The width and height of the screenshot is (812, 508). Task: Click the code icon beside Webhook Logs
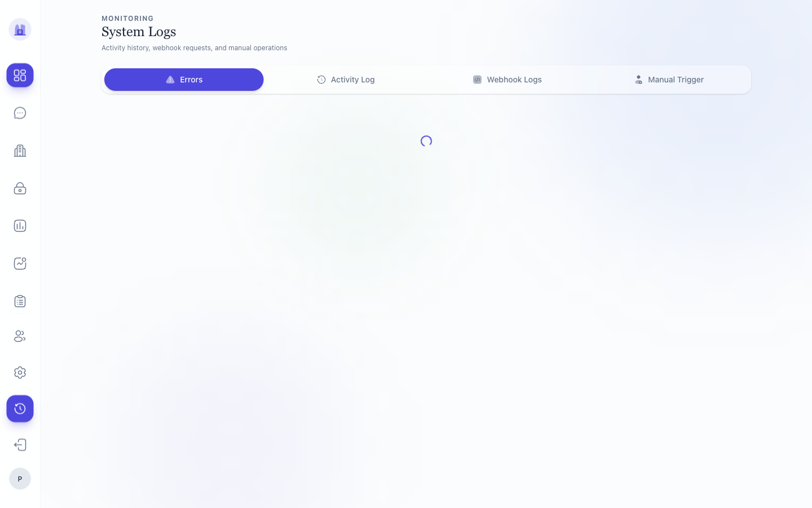(477, 80)
